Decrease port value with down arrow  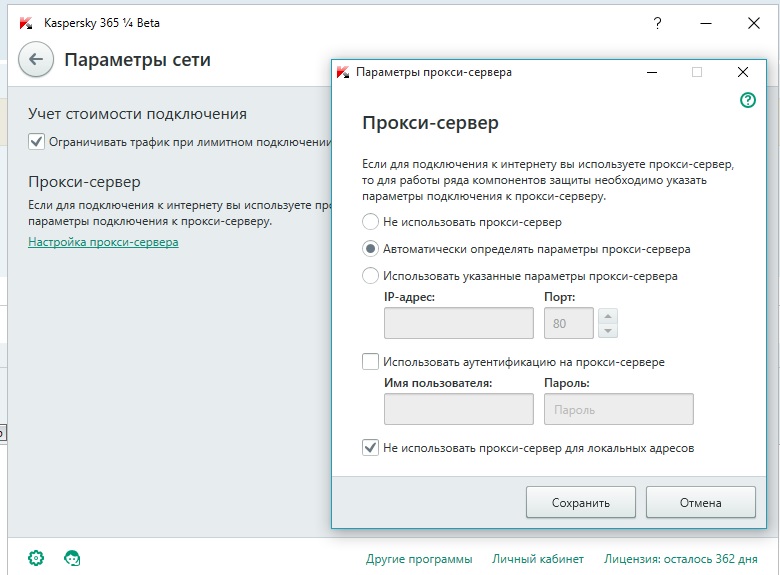(608, 331)
